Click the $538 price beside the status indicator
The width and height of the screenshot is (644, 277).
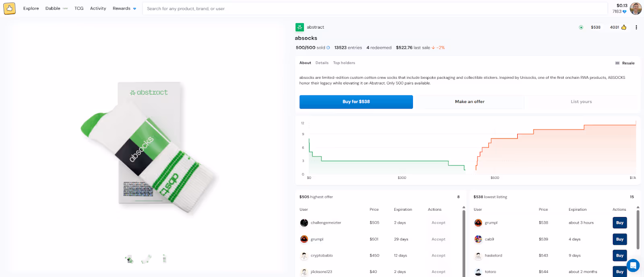point(596,27)
